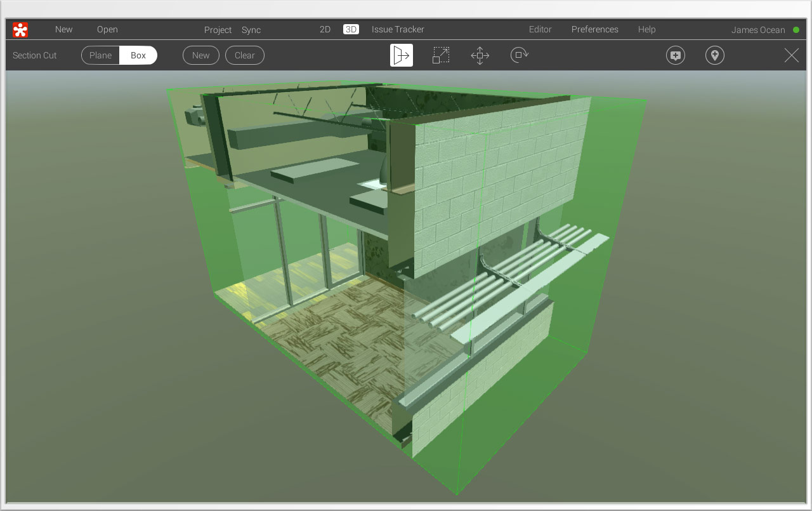This screenshot has width=812, height=511.
Task: Create a New section cut
Action: click(200, 55)
